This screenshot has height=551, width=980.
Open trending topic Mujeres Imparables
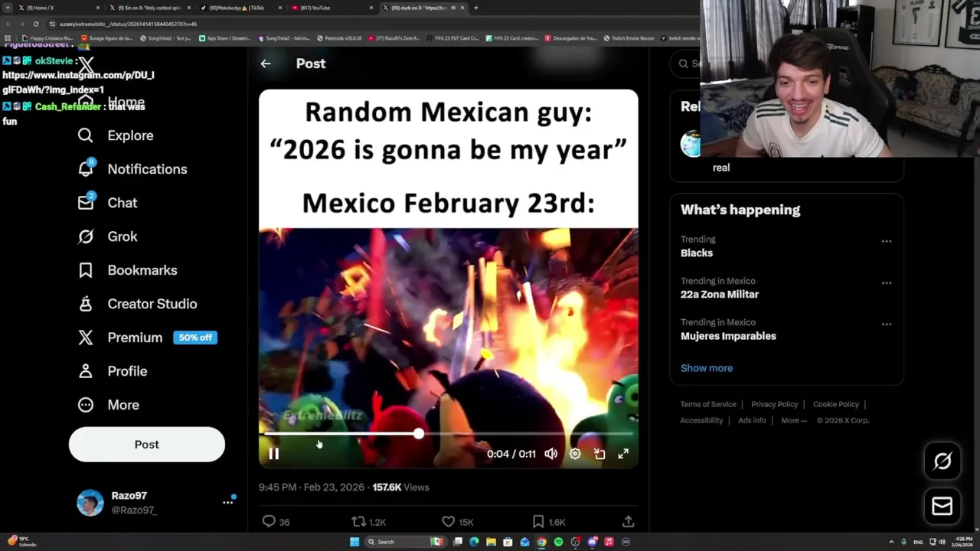click(x=728, y=336)
